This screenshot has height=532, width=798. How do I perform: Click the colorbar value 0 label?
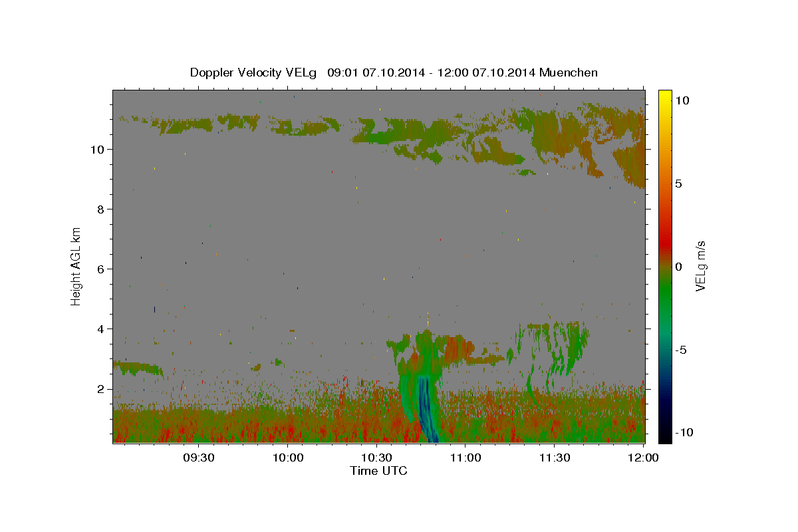[x=679, y=267]
